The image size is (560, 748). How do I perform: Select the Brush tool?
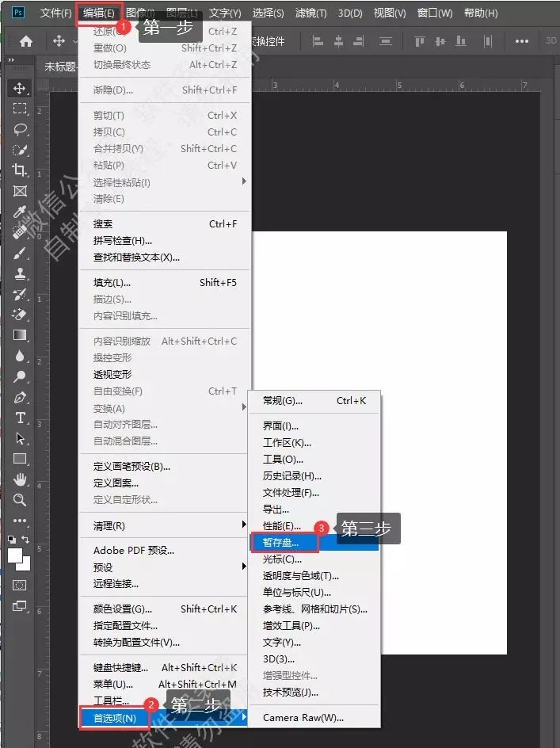20,253
